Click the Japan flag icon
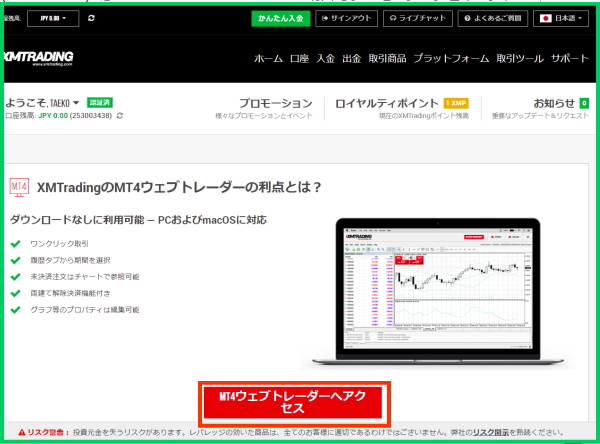The height and width of the screenshot is (444, 600). [x=545, y=18]
